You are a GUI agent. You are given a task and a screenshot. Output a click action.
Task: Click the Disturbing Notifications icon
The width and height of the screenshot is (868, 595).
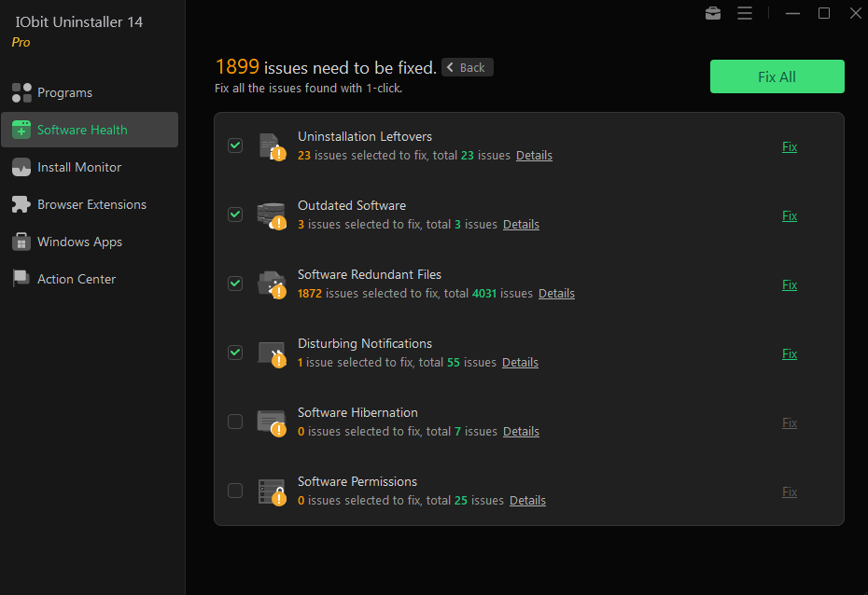click(272, 353)
